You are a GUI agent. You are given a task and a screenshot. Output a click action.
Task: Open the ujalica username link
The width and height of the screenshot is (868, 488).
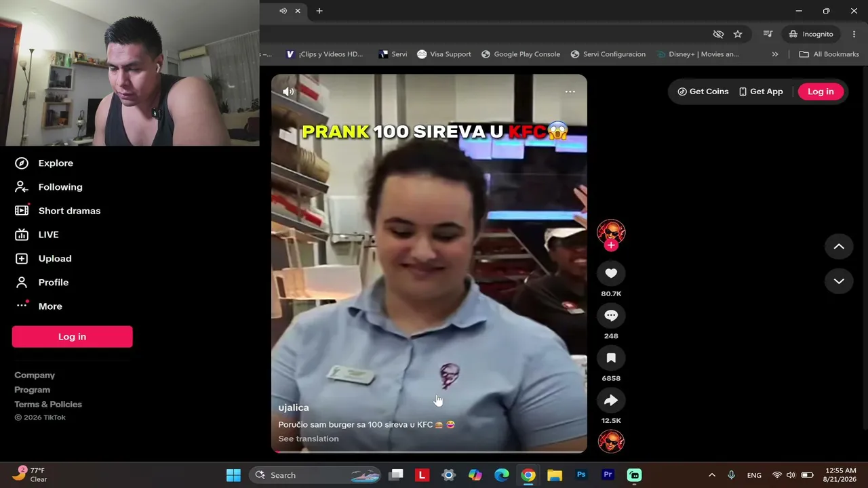click(294, 407)
